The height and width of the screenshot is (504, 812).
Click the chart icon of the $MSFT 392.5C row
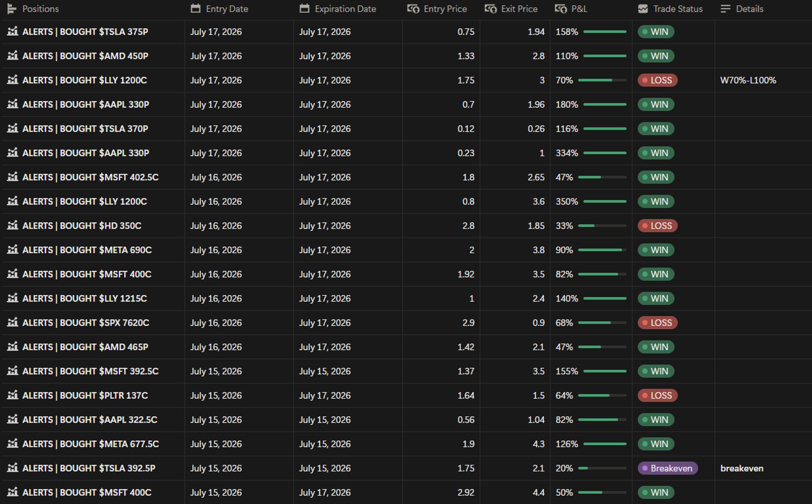pyautogui.click(x=13, y=371)
